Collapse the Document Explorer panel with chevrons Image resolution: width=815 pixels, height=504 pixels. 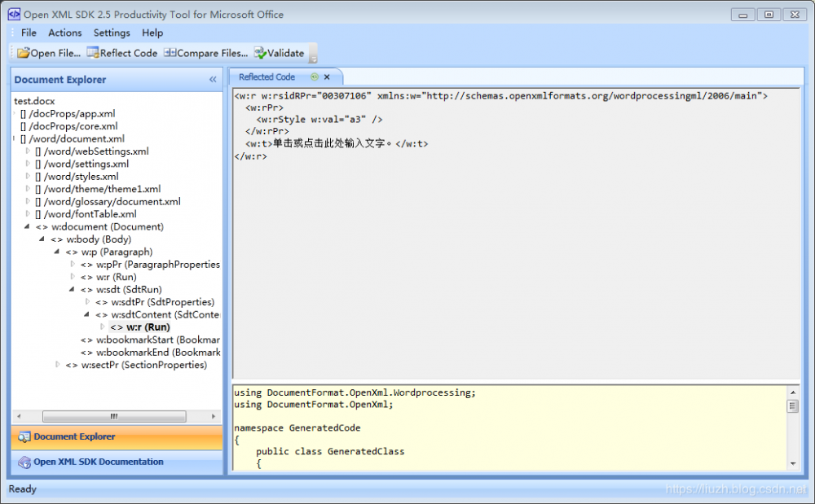213,80
